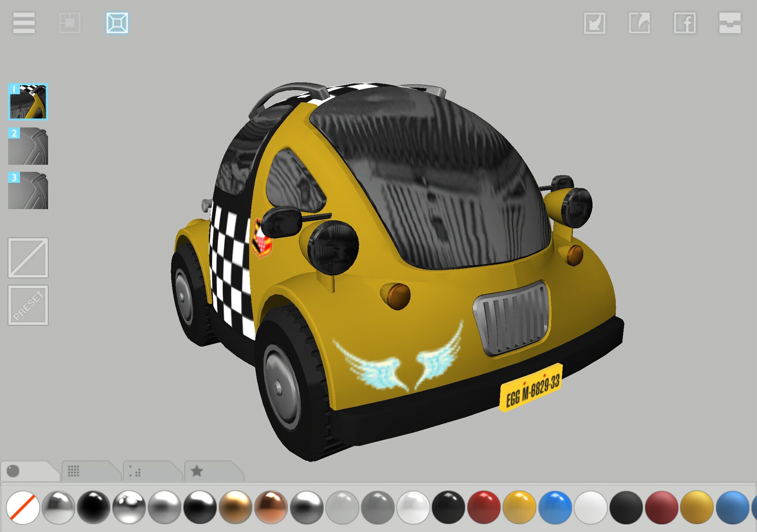Open the storage drawer icon
Screen dimensions: 757x532
click(730, 23)
